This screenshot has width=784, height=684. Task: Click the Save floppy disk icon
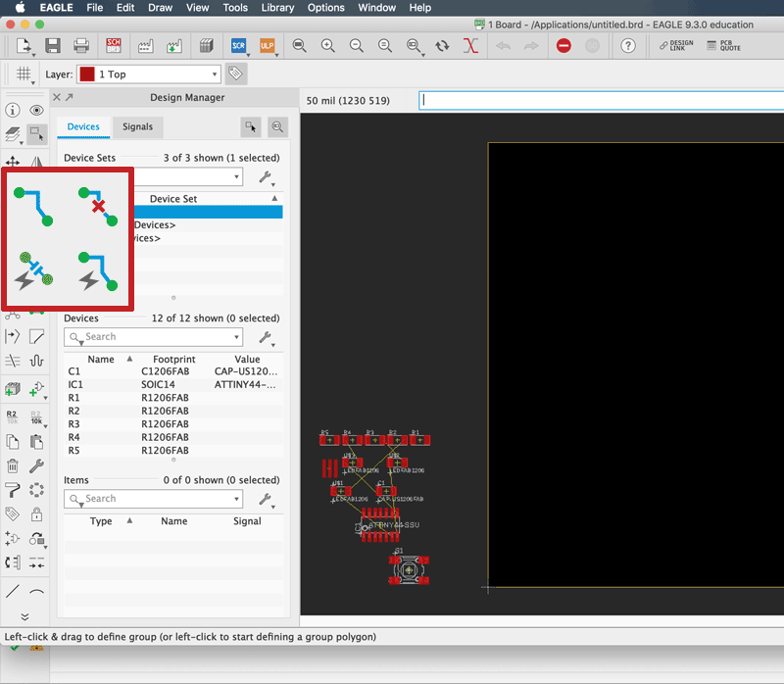coord(53,45)
